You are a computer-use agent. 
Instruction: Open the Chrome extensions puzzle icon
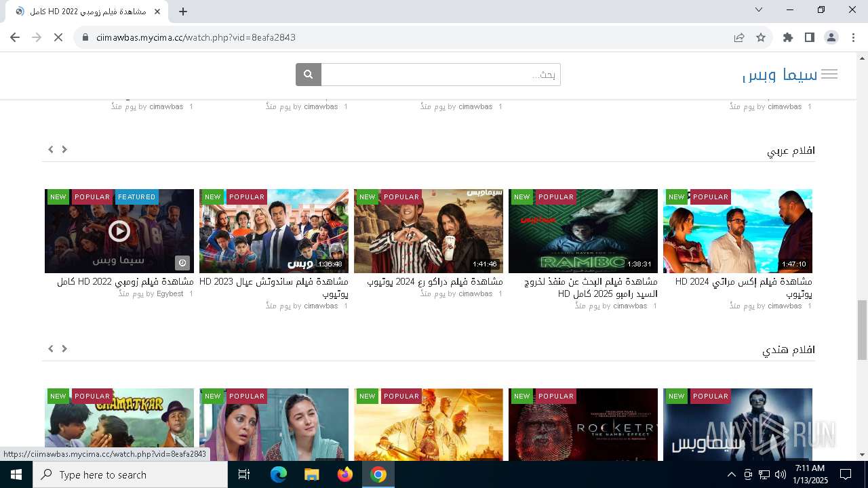[788, 37]
